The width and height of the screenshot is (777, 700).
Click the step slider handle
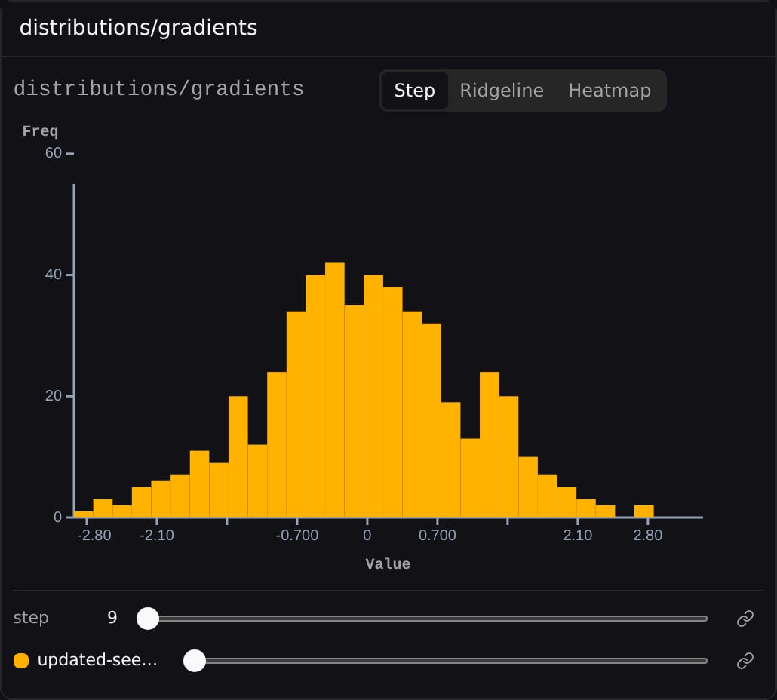[x=148, y=619]
